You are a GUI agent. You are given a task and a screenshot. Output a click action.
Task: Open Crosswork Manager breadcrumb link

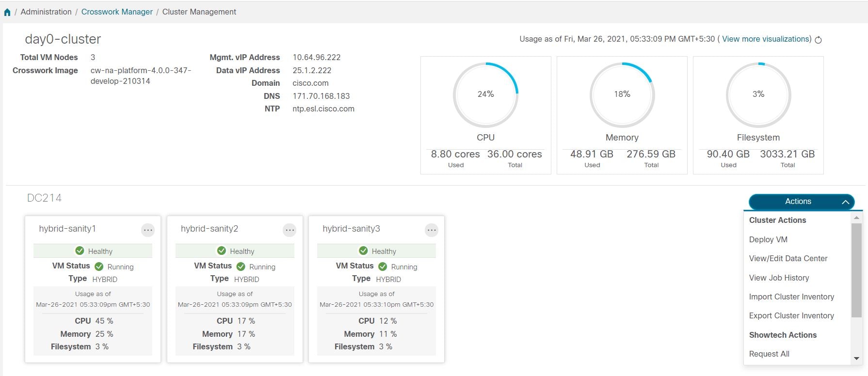point(117,12)
